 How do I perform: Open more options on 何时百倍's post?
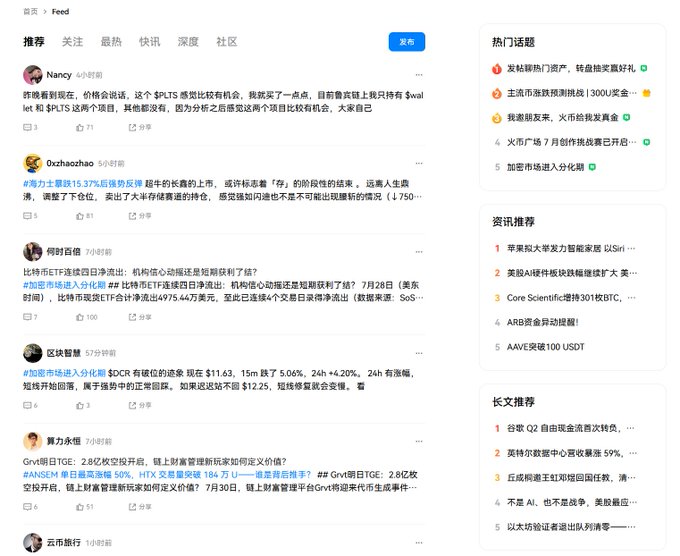(x=418, y=252)
